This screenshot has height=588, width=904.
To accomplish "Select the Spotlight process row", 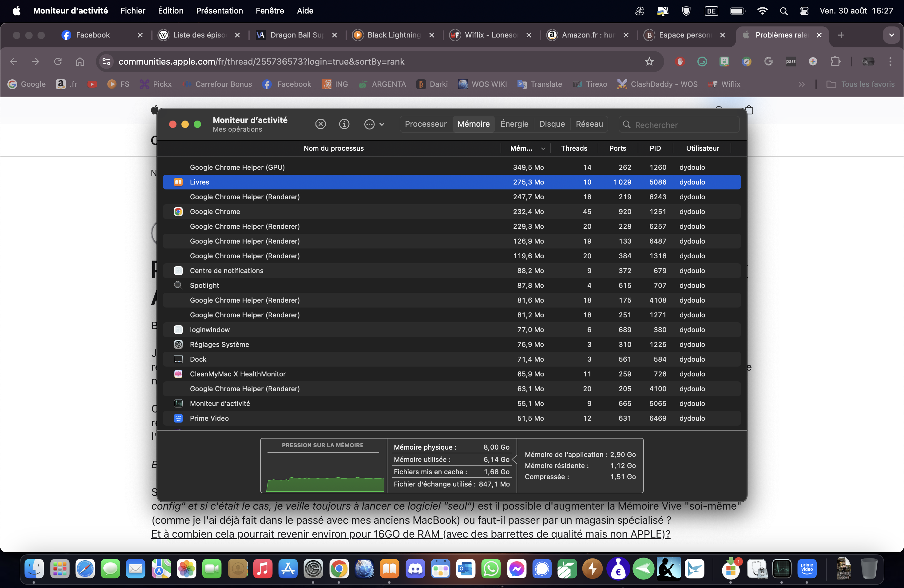I will [x=205, y=286].
